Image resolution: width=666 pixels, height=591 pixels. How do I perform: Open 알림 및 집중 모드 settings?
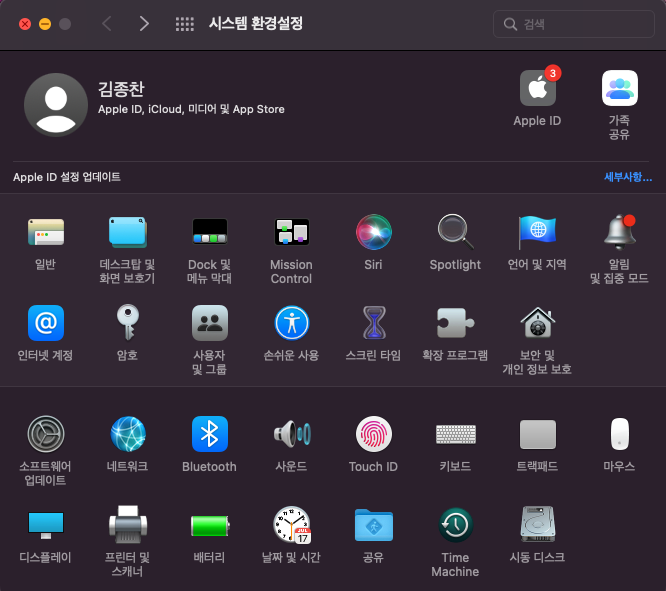pos(619,233)
